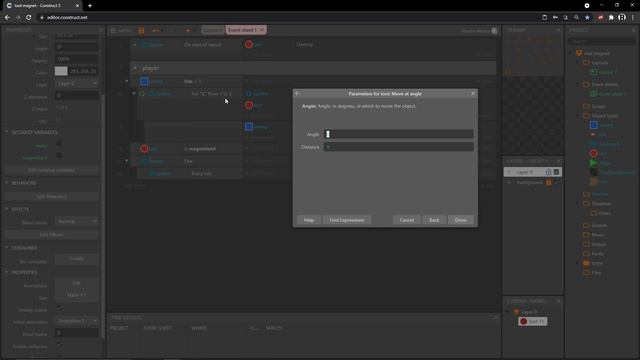Viewport: 640px width, 360px height.
Task: Toggle lock on Layer 0
Action: (549, 172)
